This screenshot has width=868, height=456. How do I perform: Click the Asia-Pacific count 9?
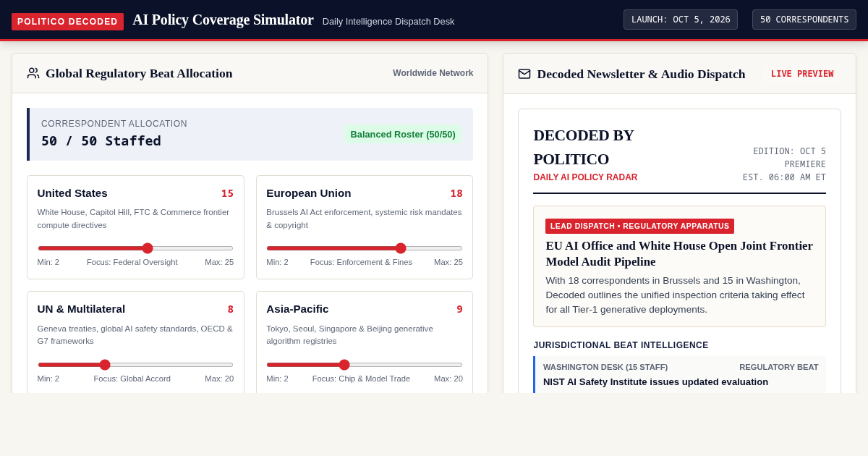point(459,309)
